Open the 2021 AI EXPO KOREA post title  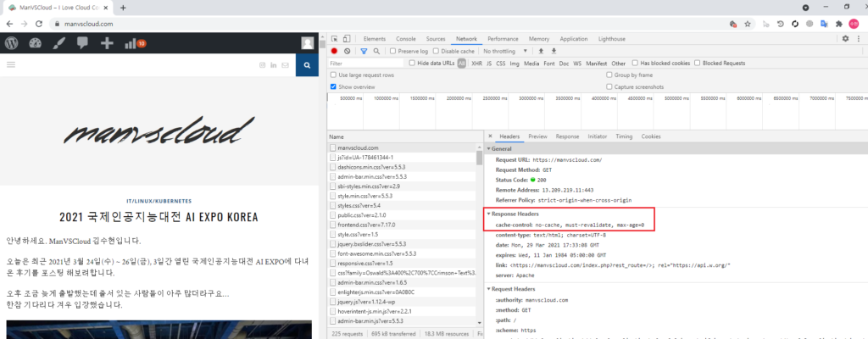[x=159, y=217]
